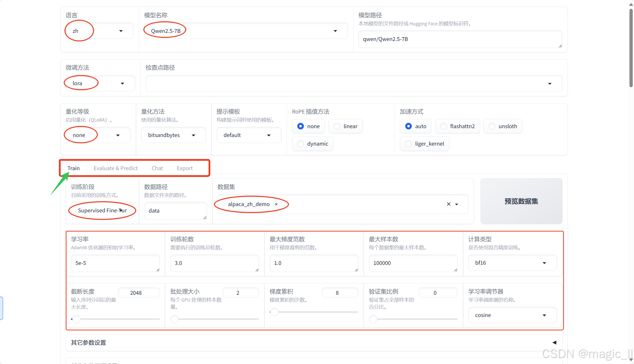The image size is (634, 364).
Task: Open the 量化等级 quantization level dropdown
Action: (98, 135)
